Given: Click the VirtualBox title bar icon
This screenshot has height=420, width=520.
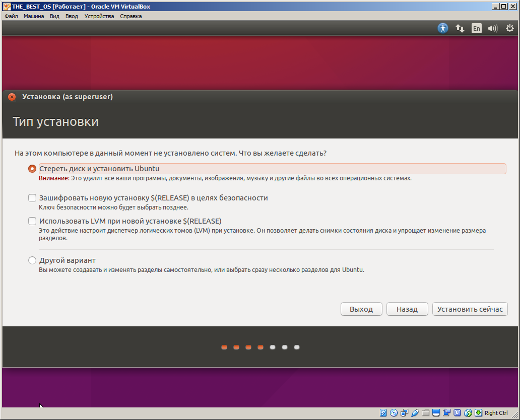Looking at the screenshot, I should (7, 7).
